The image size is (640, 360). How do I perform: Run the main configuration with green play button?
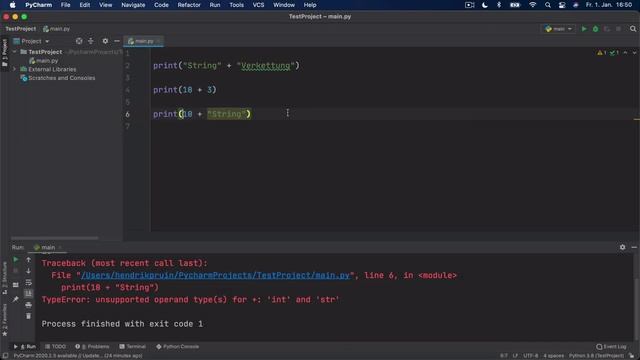click(584, 29)
